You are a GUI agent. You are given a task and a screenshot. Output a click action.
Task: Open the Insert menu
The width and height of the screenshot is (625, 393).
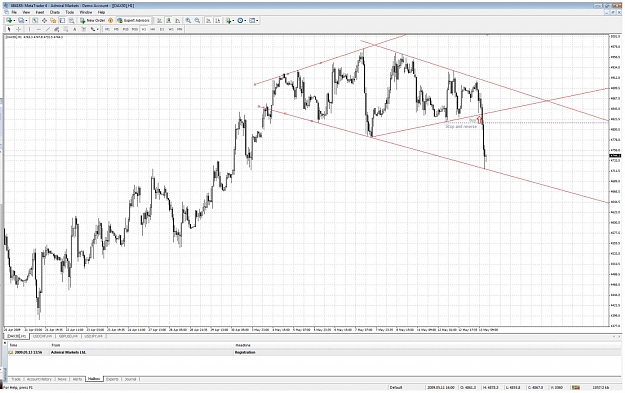click(x=40, y=12)
